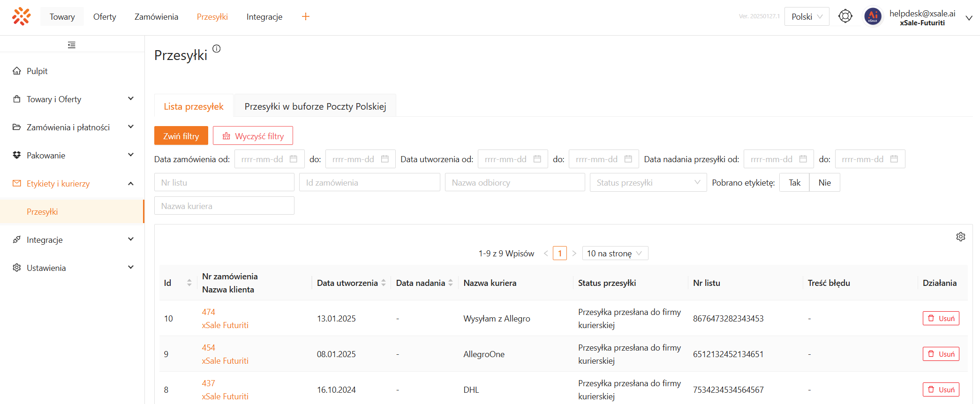
Task: Click the plus icon in top navigation
Action: tap(305, 17)
